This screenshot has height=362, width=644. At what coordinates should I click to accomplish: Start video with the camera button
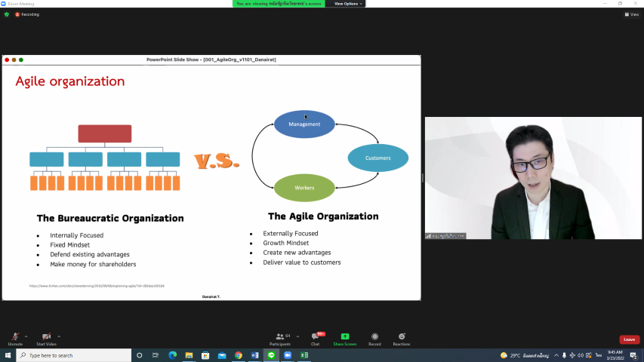click(x=46, y=337)
